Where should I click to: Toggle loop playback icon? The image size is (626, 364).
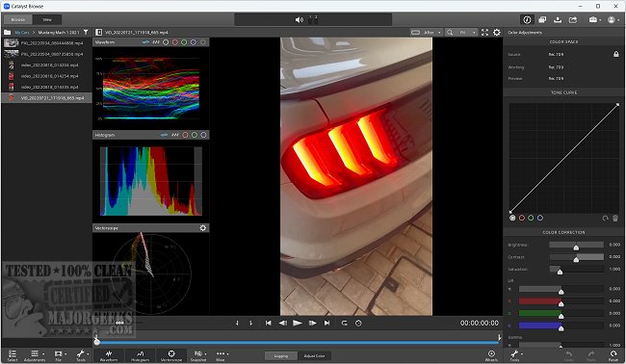click(344, 323)
